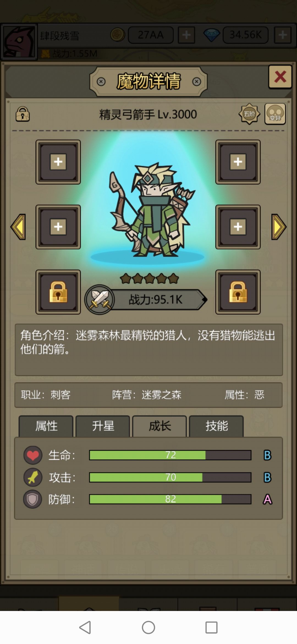Screen dimensions: 297x644
Task: Close the 魔物详情 panel
Action: (x=280, y=77)
